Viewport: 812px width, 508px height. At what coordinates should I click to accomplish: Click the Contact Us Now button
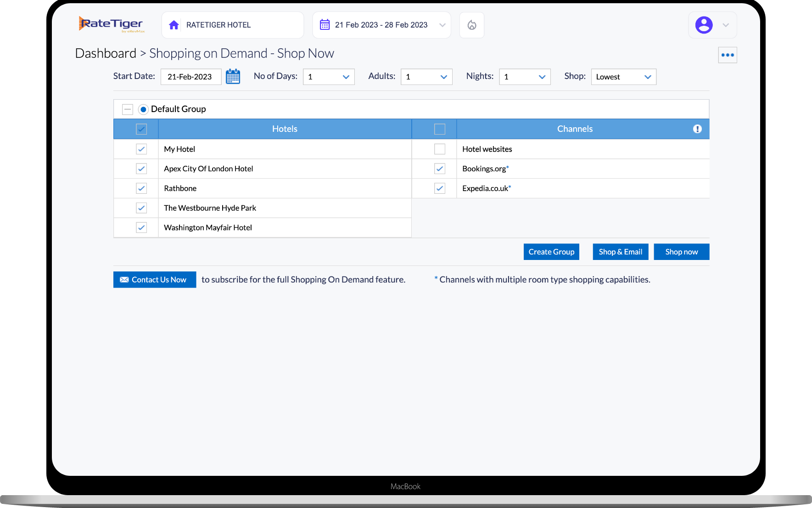155,280
